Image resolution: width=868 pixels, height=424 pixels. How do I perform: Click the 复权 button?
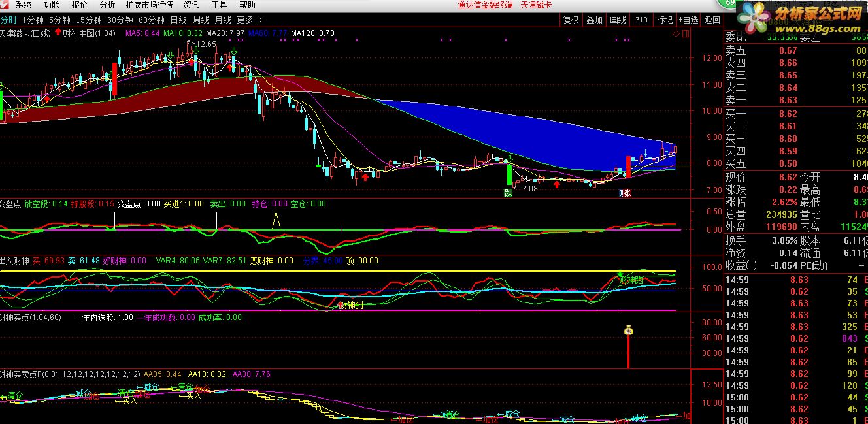pyautogui.click(x=571, y=20)
